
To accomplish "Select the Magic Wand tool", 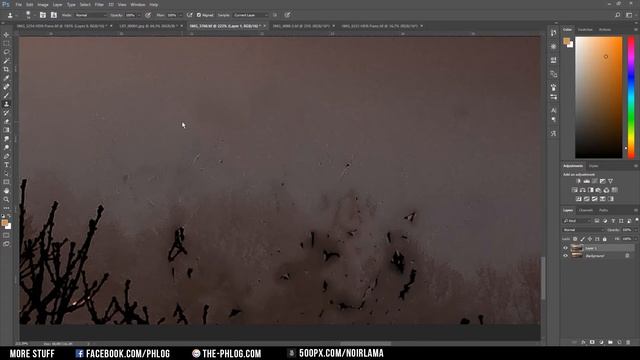I will 6,61.
